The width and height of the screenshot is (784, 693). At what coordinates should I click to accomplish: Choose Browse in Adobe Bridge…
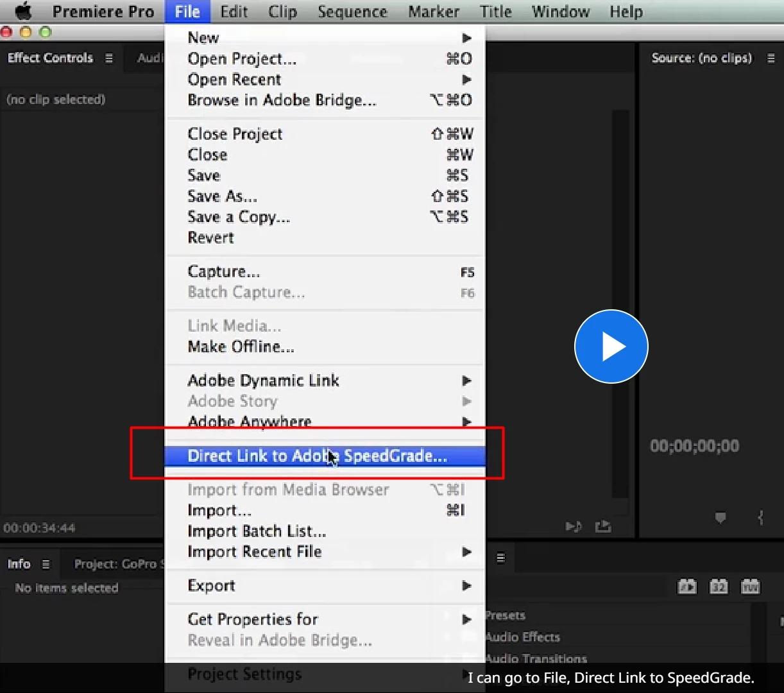coord(325,100)
